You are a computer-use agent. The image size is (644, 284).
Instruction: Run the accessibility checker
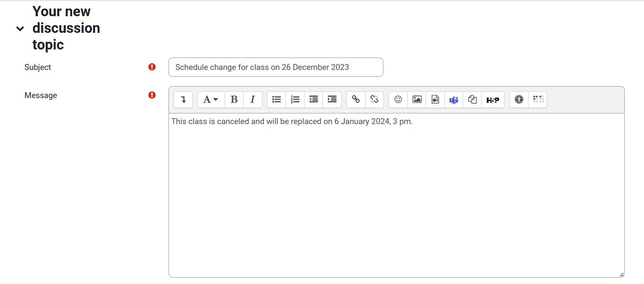click(x=519, y=100)
